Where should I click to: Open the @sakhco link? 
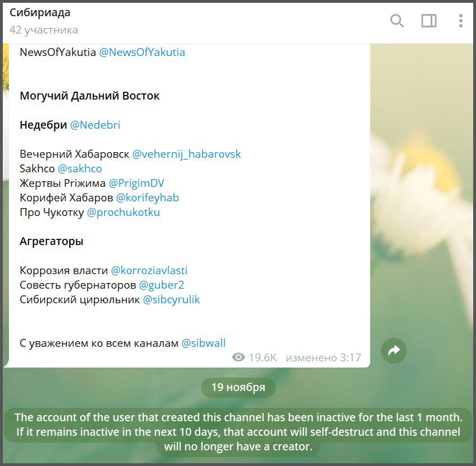pyautogui.click(x=80, y=168)
